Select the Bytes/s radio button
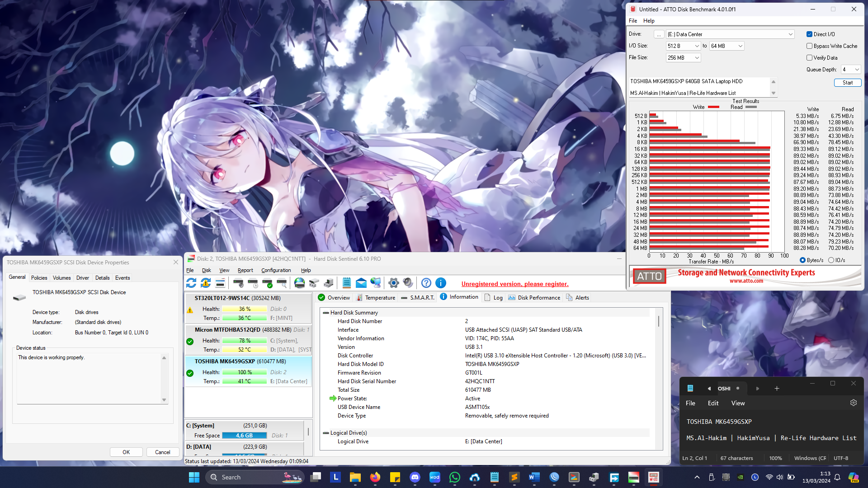 [802, 260]
